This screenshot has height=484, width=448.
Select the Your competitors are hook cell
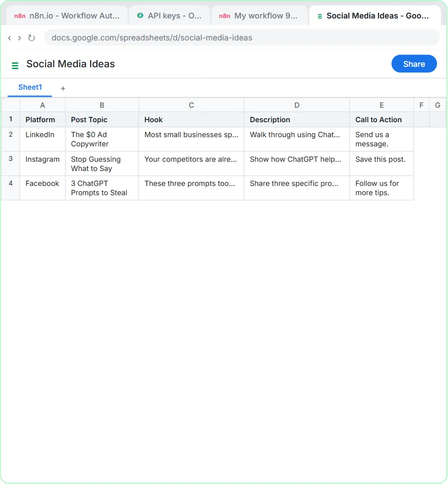click(192, 164)
